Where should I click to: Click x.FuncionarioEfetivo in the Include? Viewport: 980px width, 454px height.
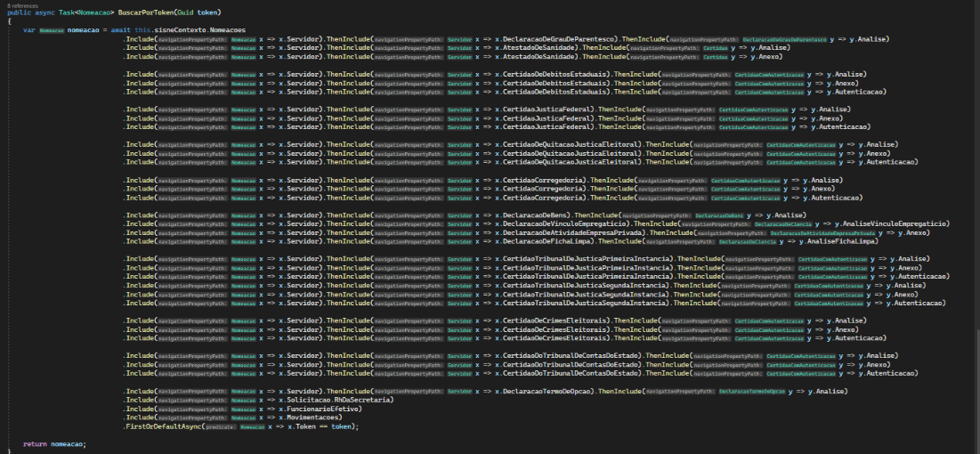click(319, 409)
